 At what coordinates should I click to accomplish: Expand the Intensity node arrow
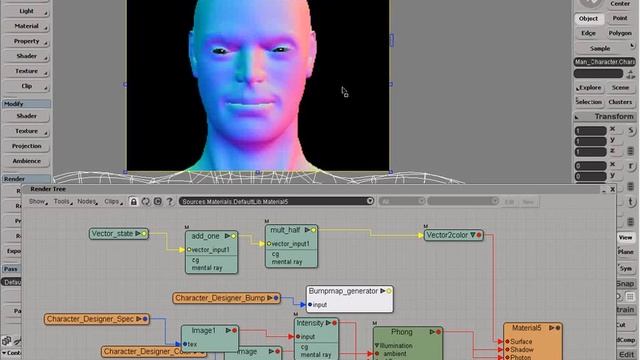click(x=328, y=323)
